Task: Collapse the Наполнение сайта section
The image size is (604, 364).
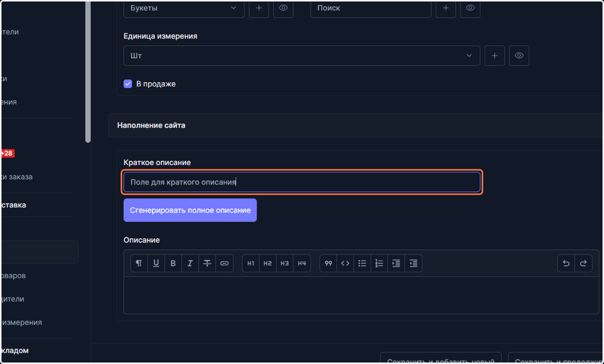Action: click(356, 125)
